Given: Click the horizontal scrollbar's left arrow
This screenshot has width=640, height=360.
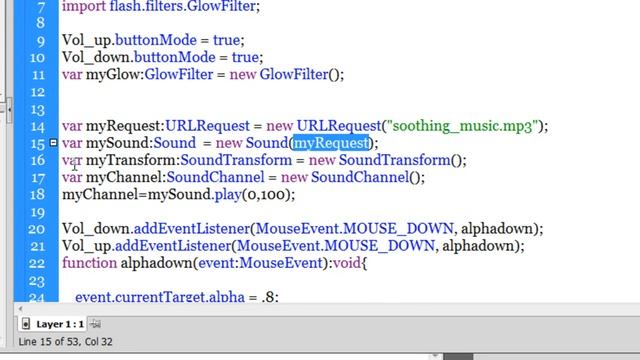Looking at the screenshot, I should click(x=20, y=309).
